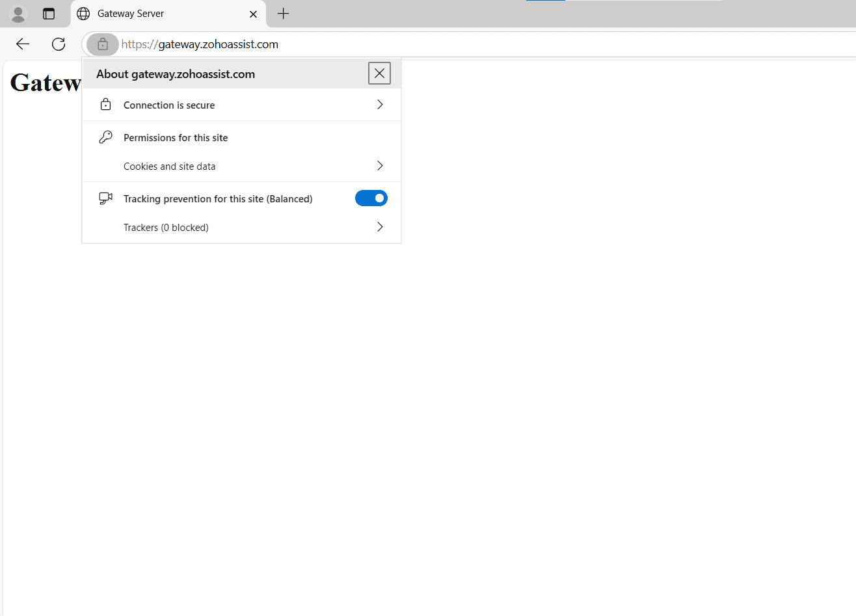
Task: Click the back navigation arrow
Action: point(22,44)
